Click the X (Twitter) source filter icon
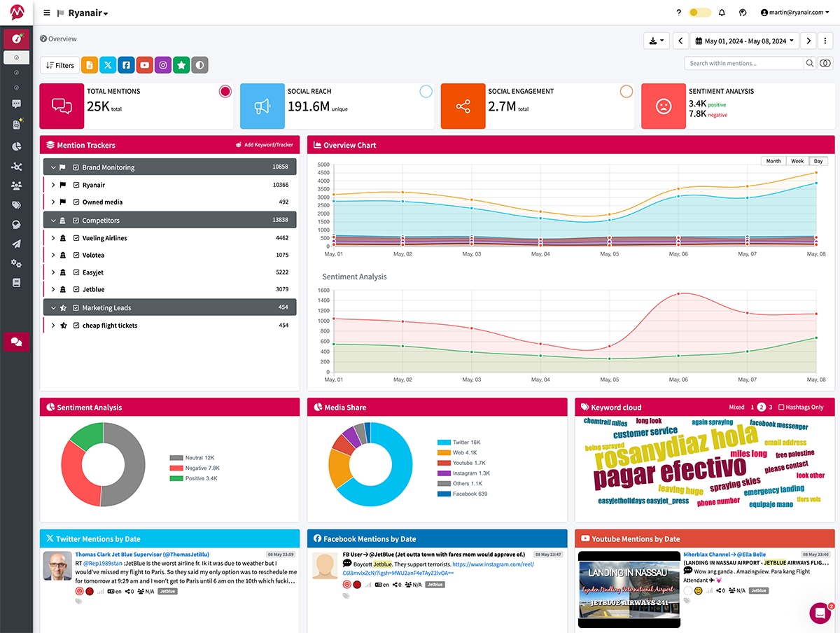Screen dimensions: 840x633 108,65
